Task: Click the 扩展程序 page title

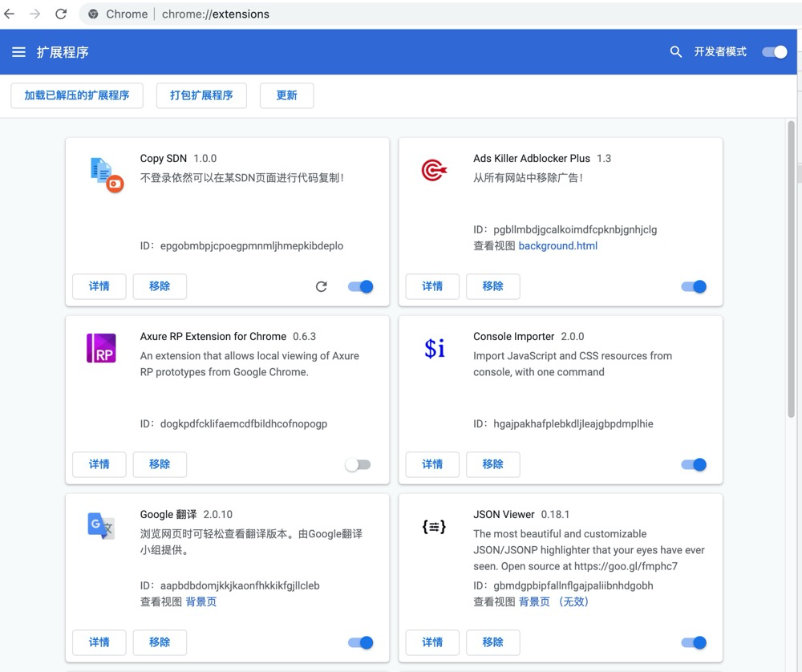Action: 63,52
